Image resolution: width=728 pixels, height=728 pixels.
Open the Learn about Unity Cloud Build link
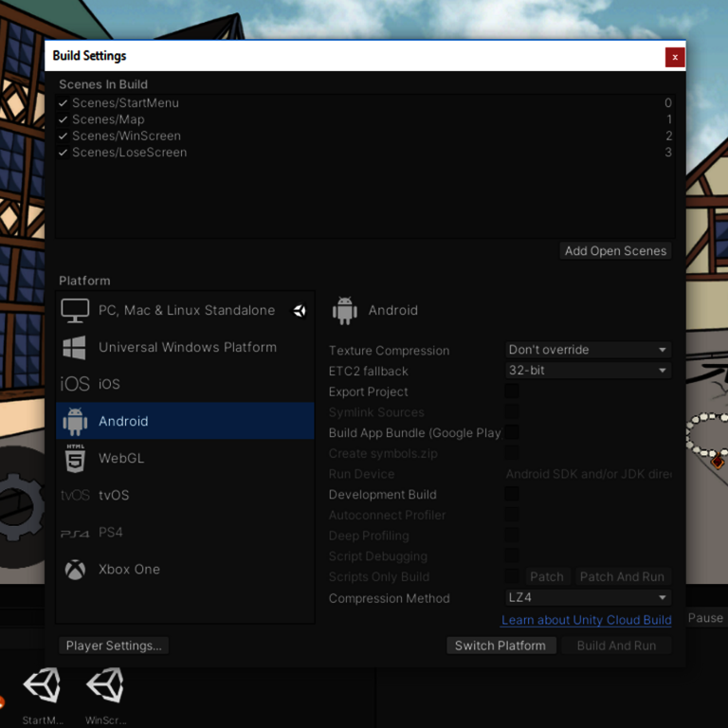point(586,620)
